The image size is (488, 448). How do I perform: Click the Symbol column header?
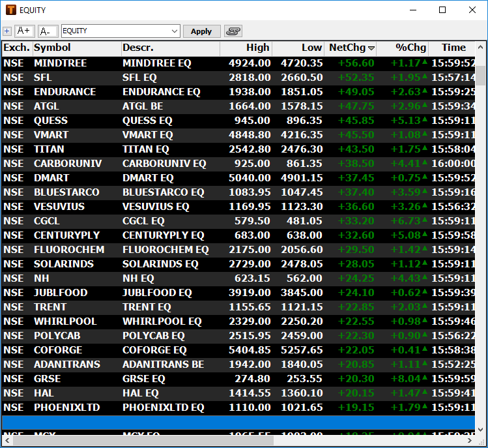[52, 48]
